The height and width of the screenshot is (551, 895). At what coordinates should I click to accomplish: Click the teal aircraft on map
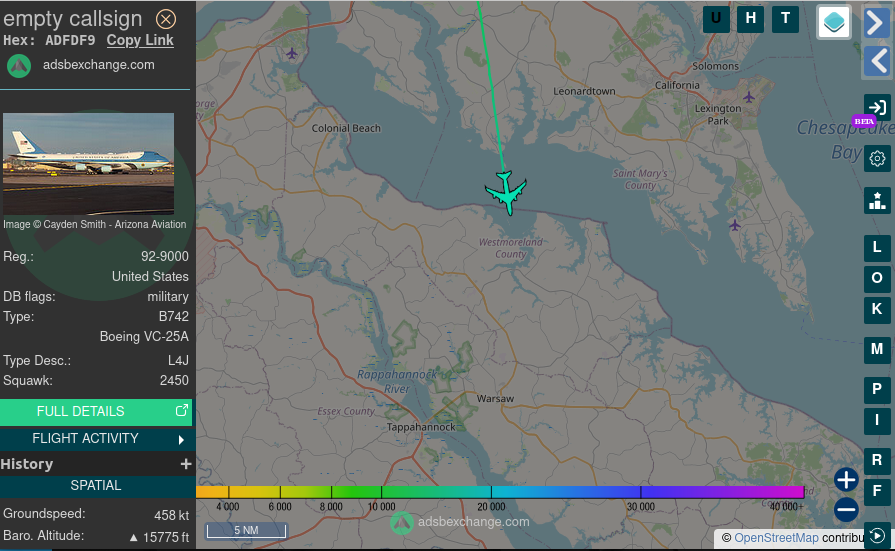506,192
